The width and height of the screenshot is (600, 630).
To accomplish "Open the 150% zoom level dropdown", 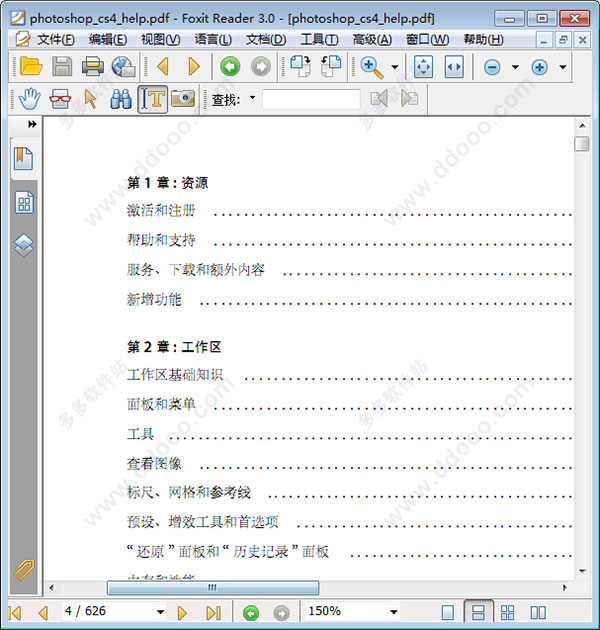I will click(394, 612).
